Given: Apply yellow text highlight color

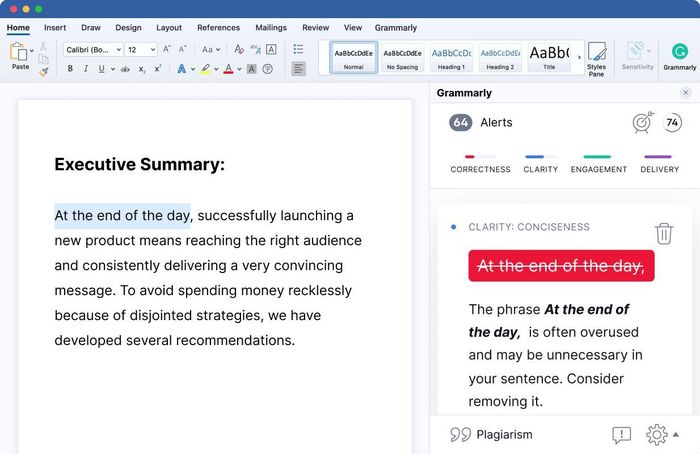Looking at the screenshot, I should (205, 69).
